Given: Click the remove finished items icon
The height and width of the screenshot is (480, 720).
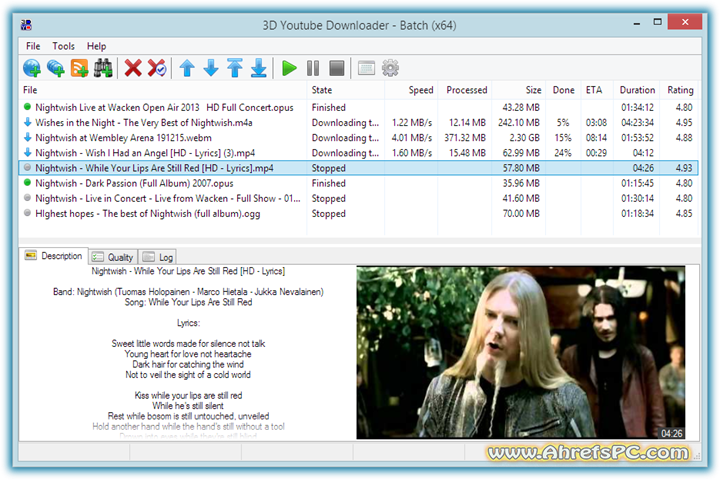Looking at the screenshot, I should click(157, 68).
